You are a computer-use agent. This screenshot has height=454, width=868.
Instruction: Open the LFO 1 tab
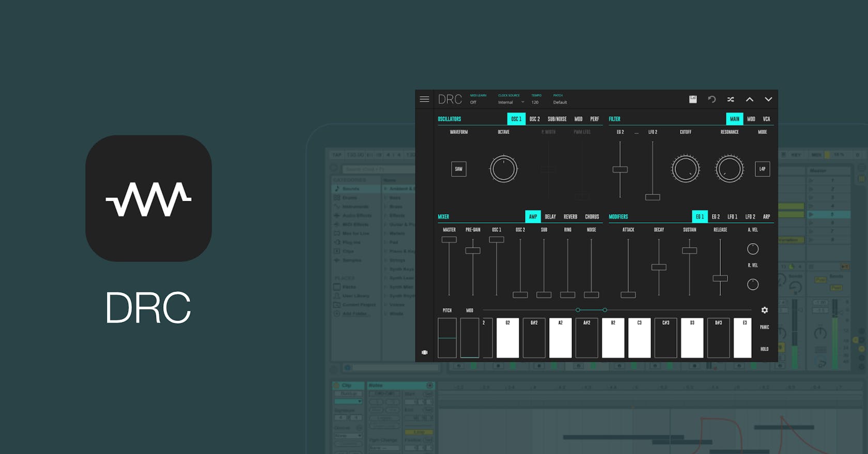733,217
